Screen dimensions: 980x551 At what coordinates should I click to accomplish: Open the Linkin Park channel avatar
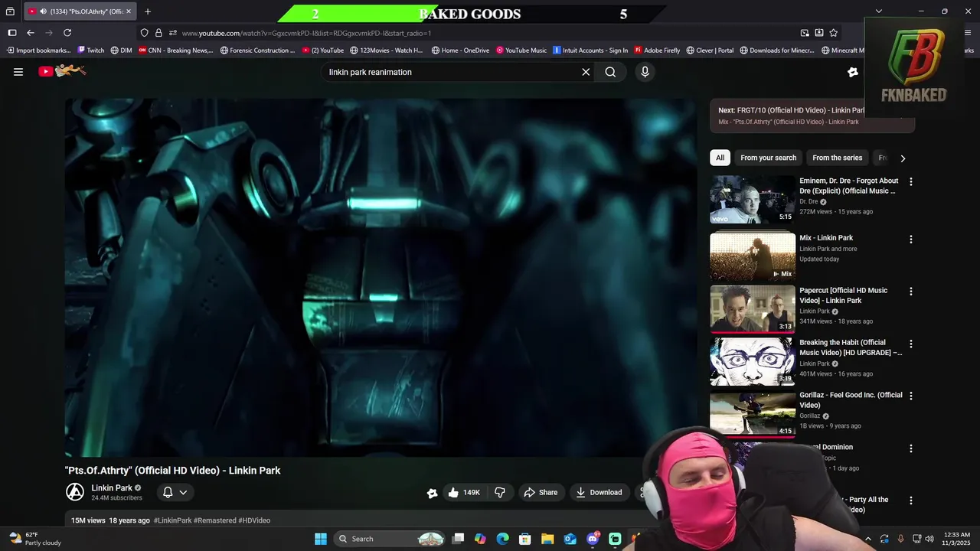click(75, 492)
